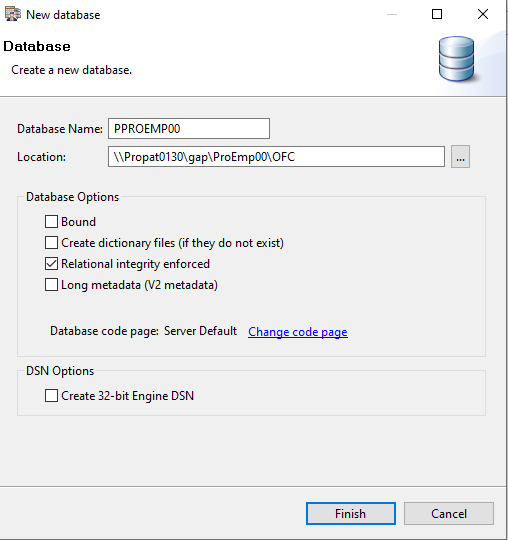The height and width of the screenshot is (540, 508).
Task: Enable Long metadata (V2 metadata) option
Action: [x=51, y=285]
